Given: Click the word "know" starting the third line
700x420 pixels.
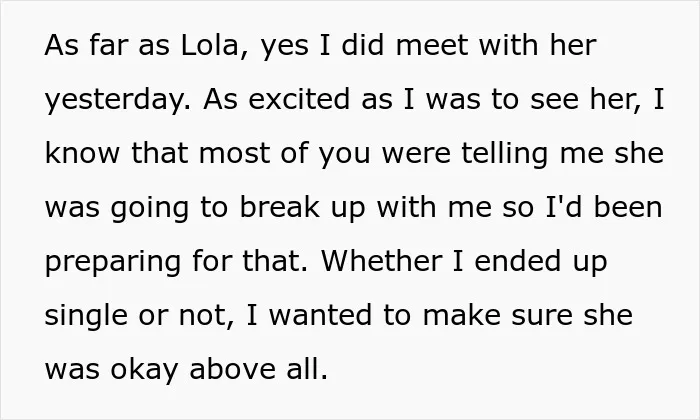Looking at the screenshot, I should [x=83, y=153].
